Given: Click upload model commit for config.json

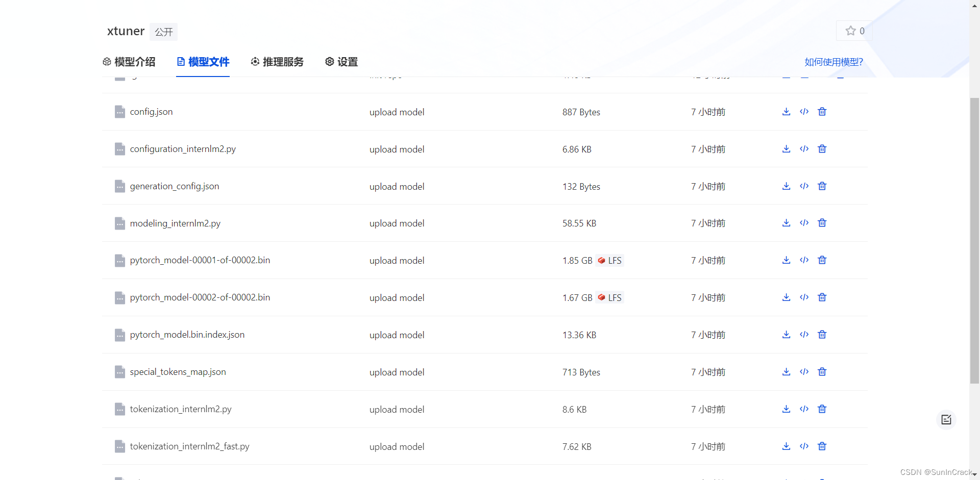Looking at the screenshot, I should 397,112.
